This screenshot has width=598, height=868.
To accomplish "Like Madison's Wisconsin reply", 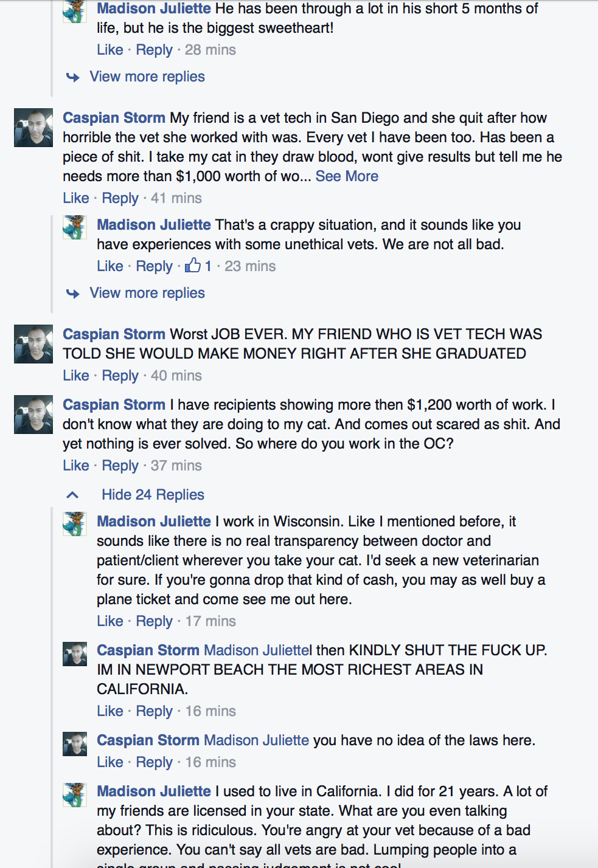I will pos(110,621).
